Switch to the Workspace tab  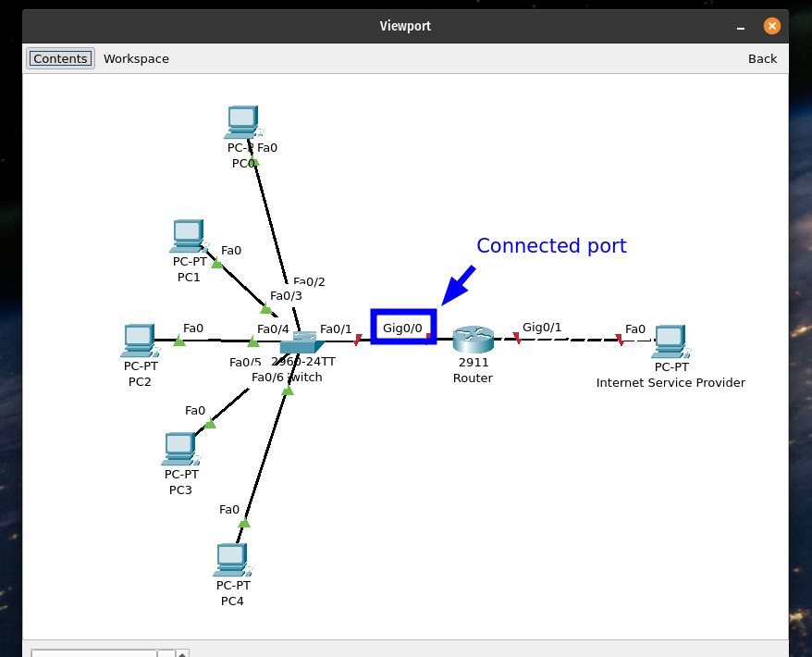pos(136,58)
